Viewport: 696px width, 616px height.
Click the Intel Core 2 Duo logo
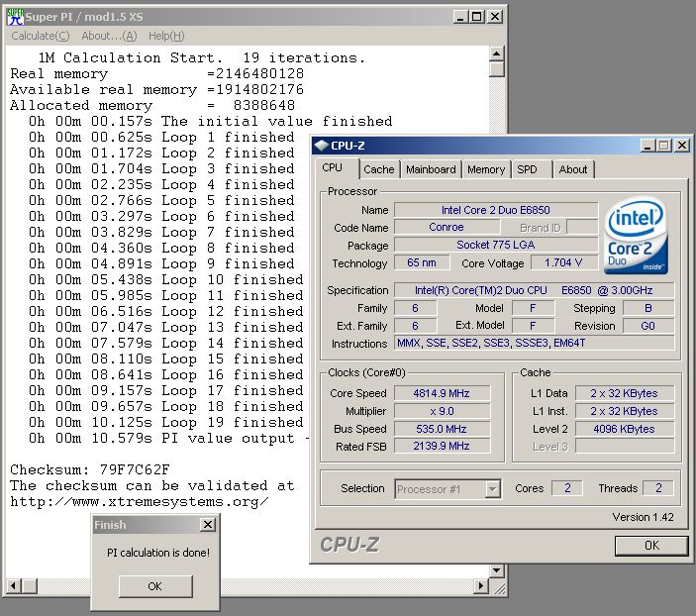pos(636,236)
